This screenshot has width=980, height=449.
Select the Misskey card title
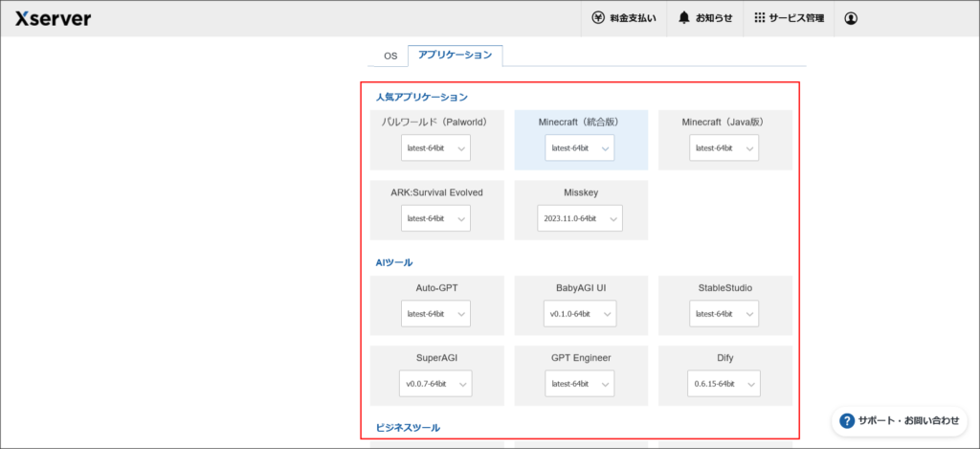(x=581, y=192)
